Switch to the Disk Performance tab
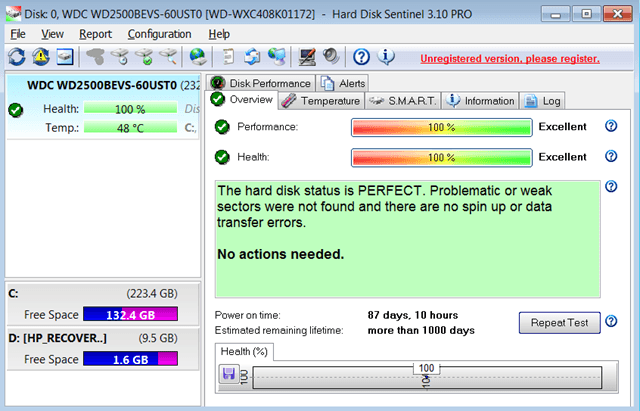The image size is (640, 411). tap(261, 83)
